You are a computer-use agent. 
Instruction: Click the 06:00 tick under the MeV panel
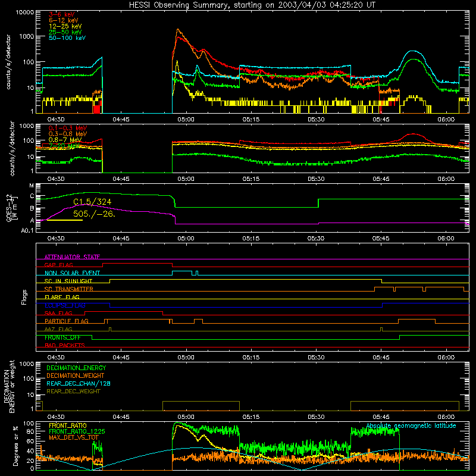point(446,179)
